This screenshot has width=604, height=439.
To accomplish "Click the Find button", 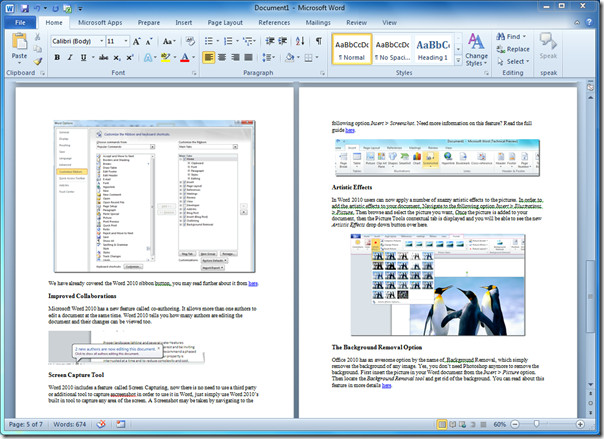I will click(511, 37).
